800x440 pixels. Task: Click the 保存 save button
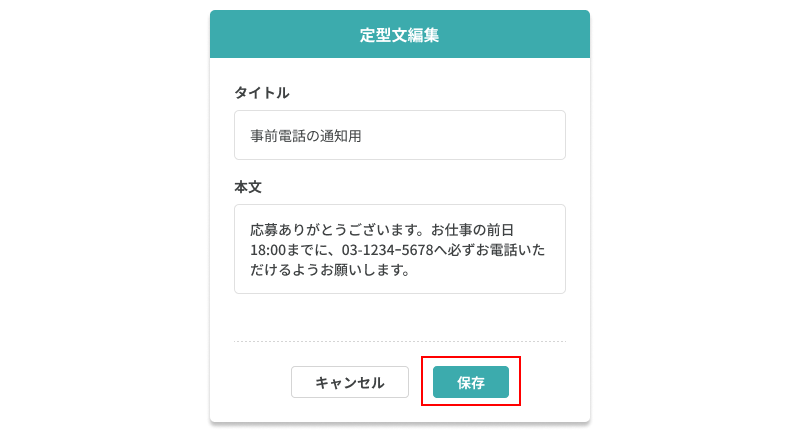point(470,382)
